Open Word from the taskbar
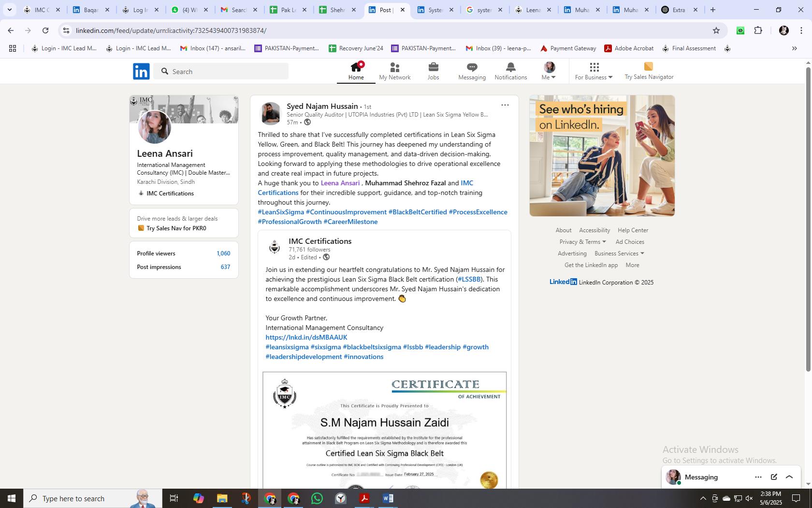 point(388,498)
